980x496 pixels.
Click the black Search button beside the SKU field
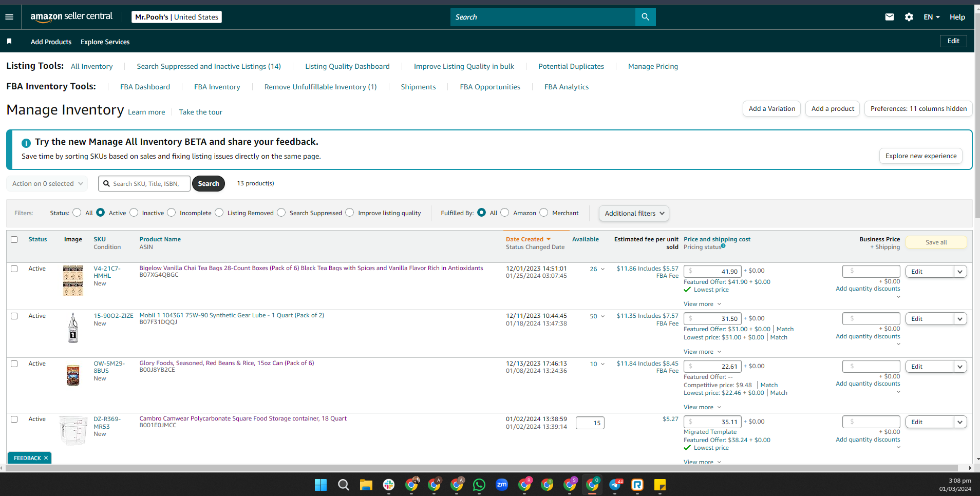click(x=209, y=184)
